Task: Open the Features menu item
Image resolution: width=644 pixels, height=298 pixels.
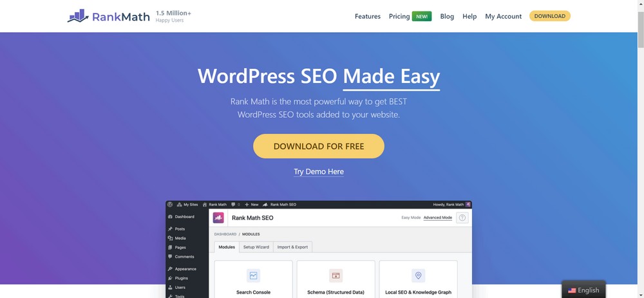Action: point(368,17)
